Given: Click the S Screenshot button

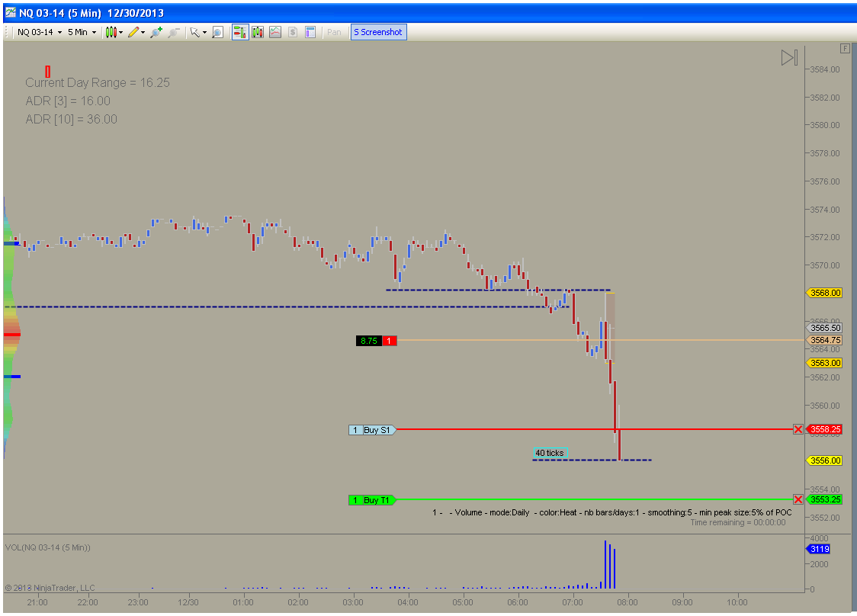Looking at the screenshot, I should 378,32.
